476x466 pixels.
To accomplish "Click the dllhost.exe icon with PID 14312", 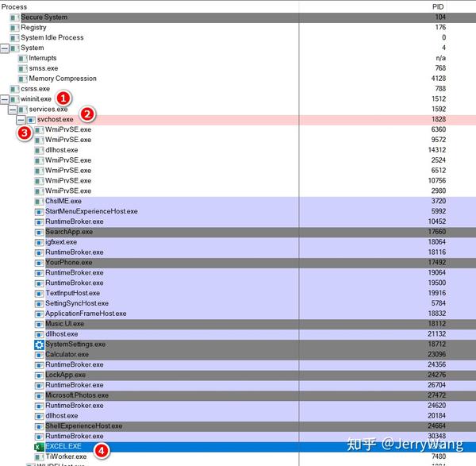I will [39, 150].
